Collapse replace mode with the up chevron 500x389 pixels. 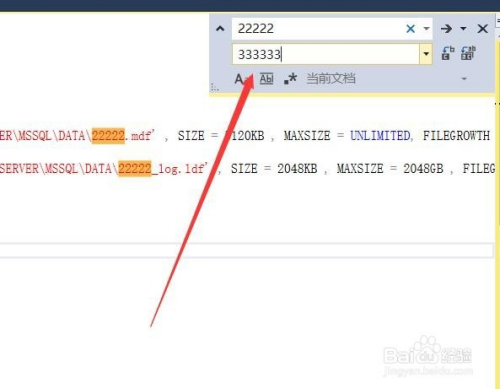220,29
